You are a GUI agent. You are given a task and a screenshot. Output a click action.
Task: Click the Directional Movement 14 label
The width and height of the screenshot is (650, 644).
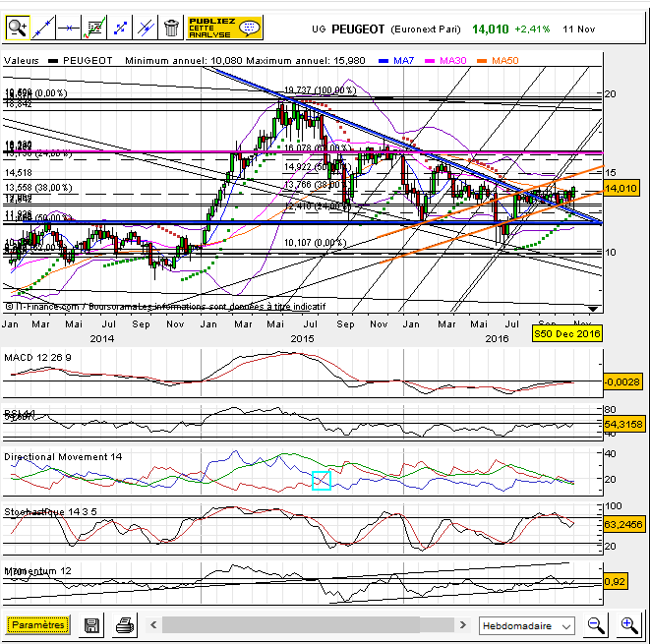tap(63, 456)
